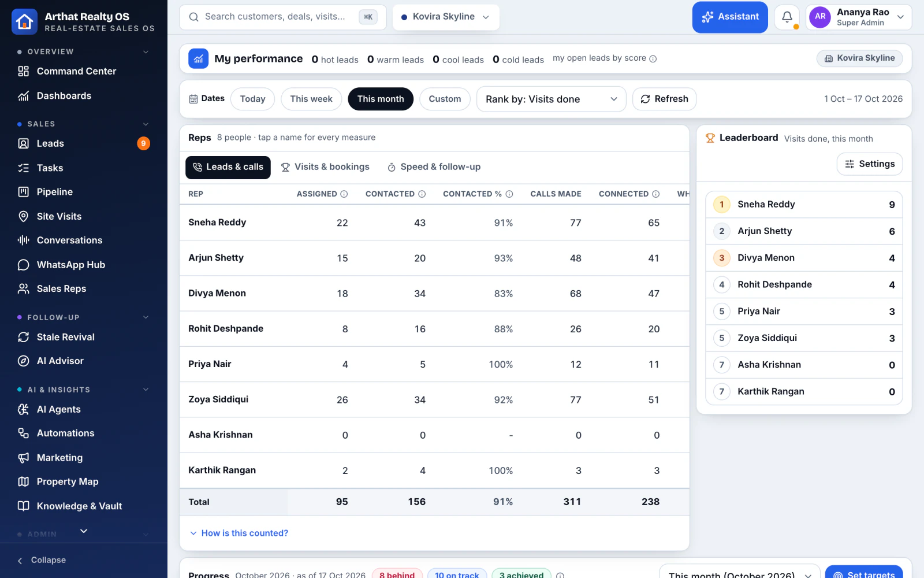Select the This month date filter
Screen dimensions: 924x578
point(381,99)
